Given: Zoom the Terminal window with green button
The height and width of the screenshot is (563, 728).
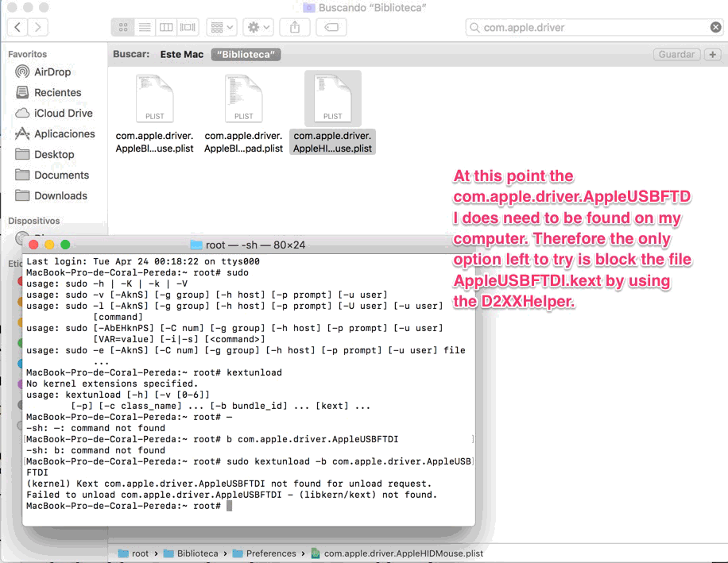Looking at the screenshot, I should click(65, 245).
